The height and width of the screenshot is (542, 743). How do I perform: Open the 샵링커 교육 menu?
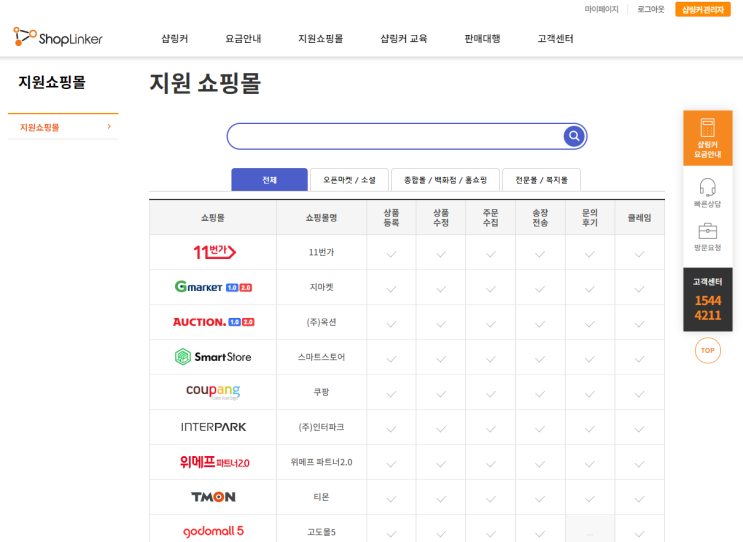[x=404, y=38]
